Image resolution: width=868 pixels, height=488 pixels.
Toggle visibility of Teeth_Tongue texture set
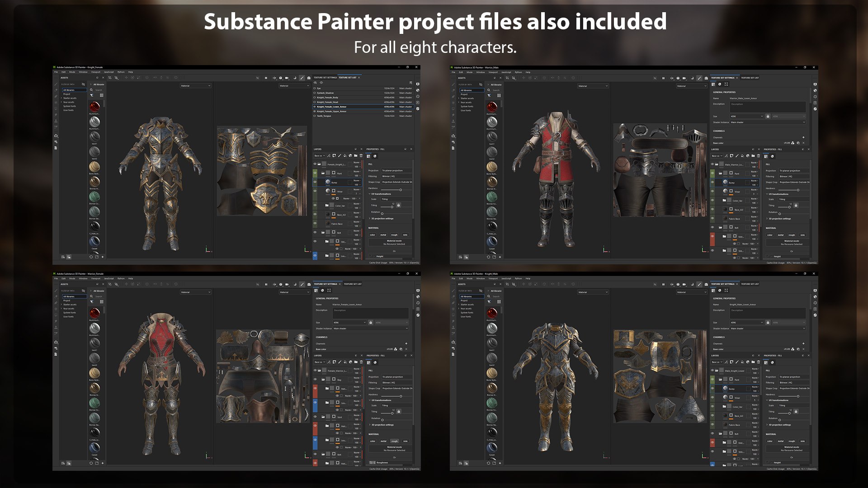[315, 116]
